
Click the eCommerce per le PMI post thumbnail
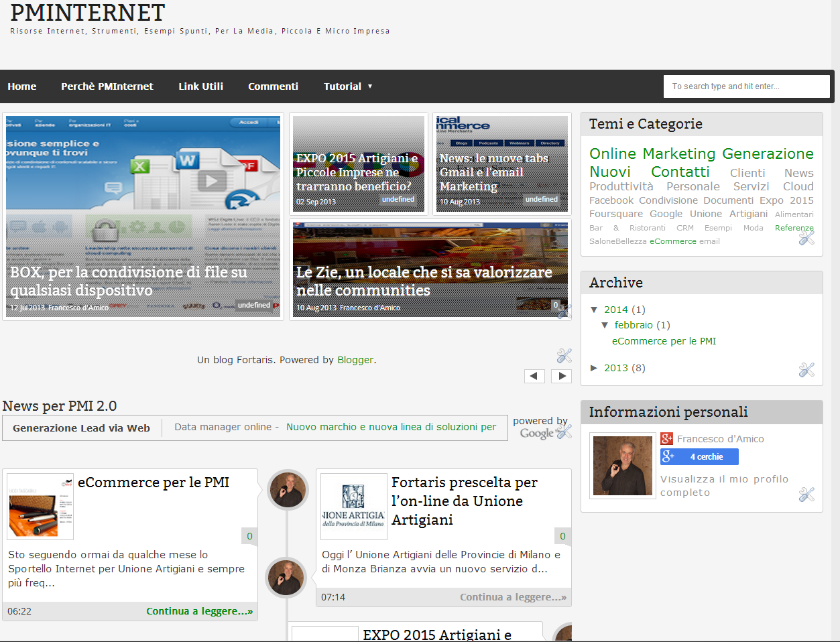point(40,507)
